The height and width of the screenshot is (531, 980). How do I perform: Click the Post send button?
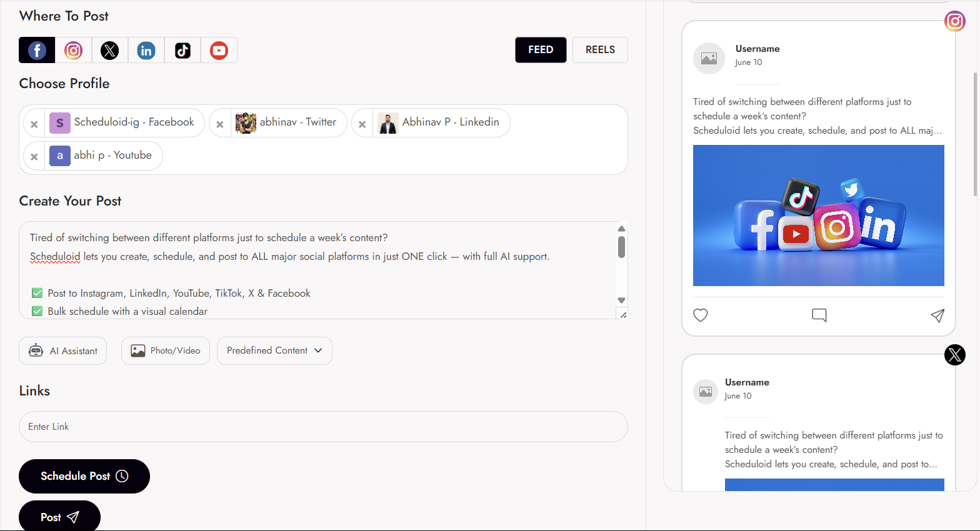(x=59, y=517)
